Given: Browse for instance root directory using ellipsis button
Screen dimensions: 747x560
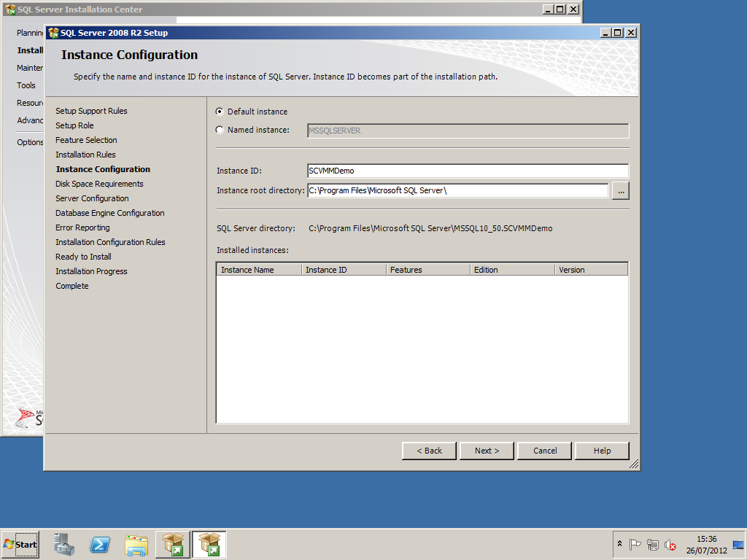Looking at the screenshot, I should coord(621,190).
